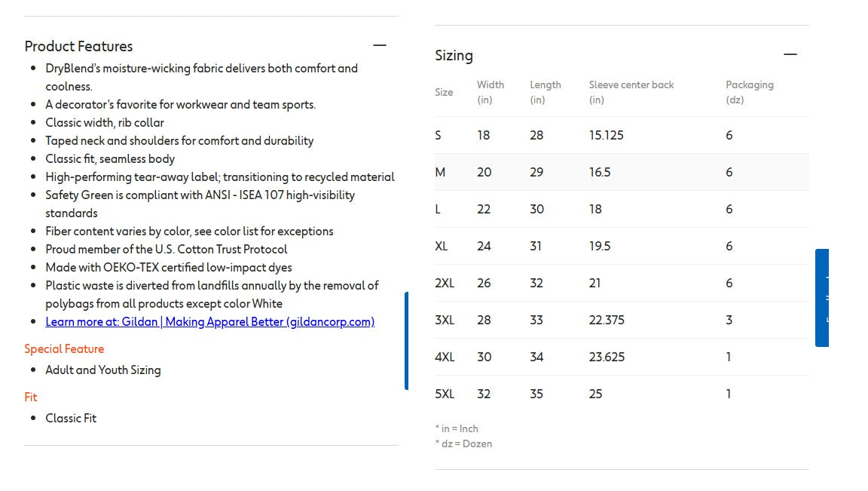Click the 4XL size row label

click(x=445, y=358)
